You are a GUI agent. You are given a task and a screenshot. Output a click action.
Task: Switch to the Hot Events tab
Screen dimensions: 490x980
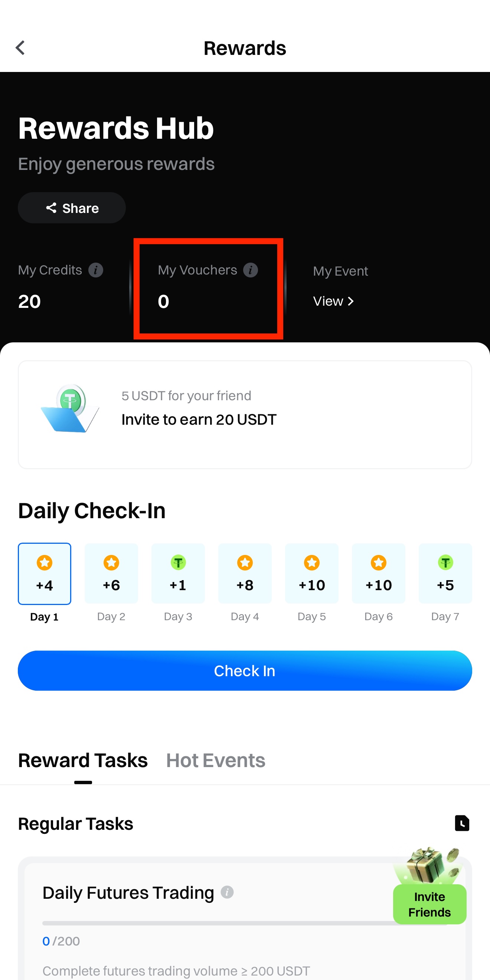216,761
